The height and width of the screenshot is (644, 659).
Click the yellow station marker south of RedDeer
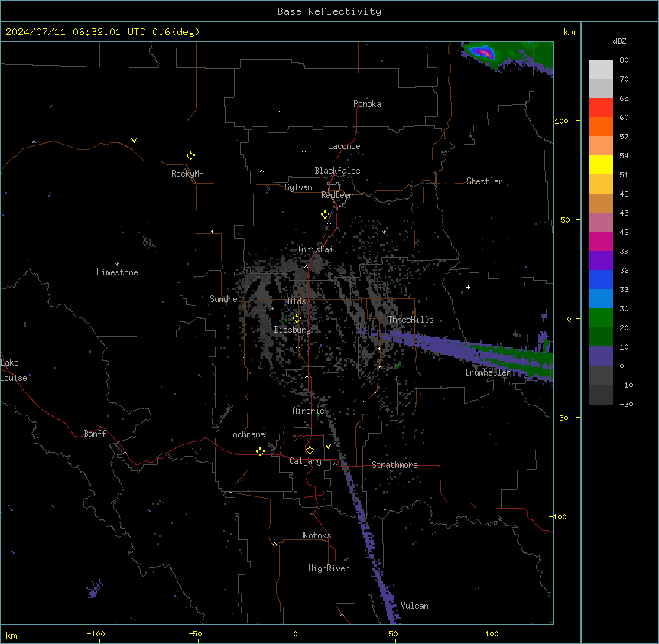(325, 215)
